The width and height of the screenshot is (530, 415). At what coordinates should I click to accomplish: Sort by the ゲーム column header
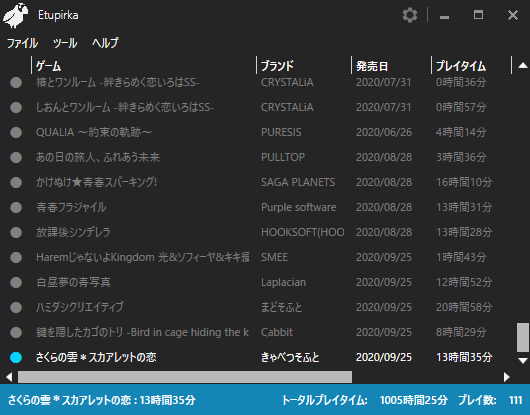(48, 66)
